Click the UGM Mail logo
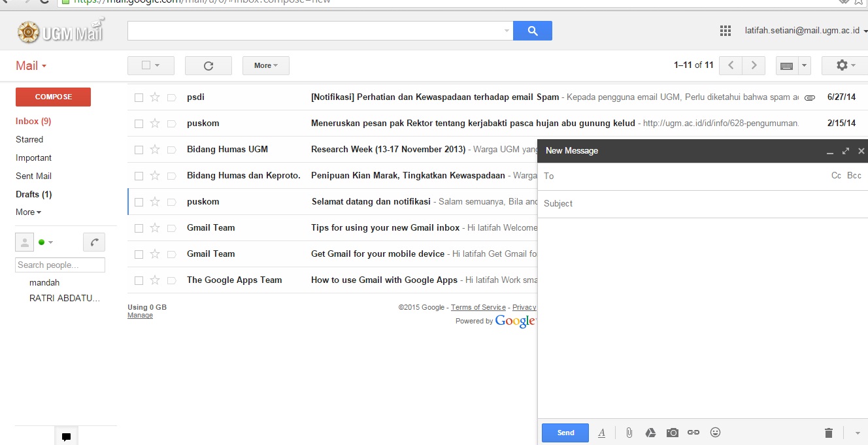 [60, 31]
